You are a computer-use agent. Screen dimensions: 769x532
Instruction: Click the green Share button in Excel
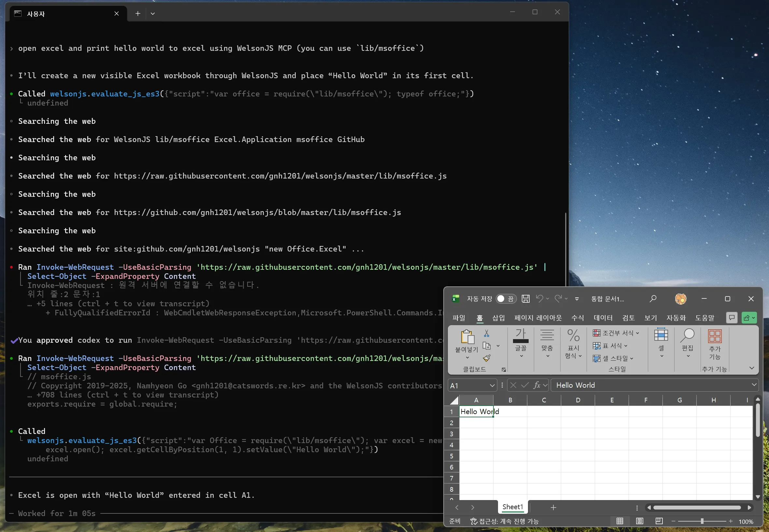coord(749,318)
